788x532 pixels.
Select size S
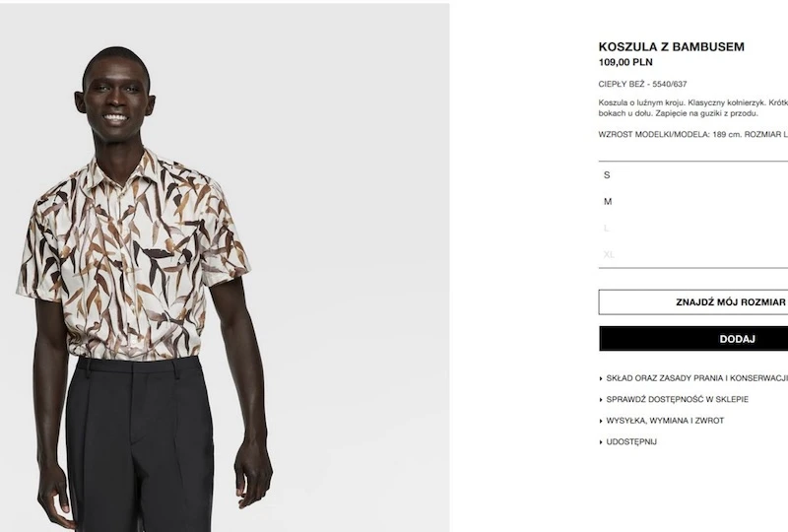click(693, 175)
